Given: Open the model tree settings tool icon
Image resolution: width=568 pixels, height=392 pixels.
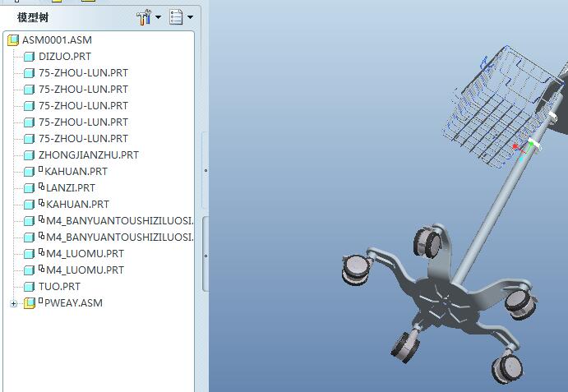Looking at the screenshot, I should tap(144, 17).
